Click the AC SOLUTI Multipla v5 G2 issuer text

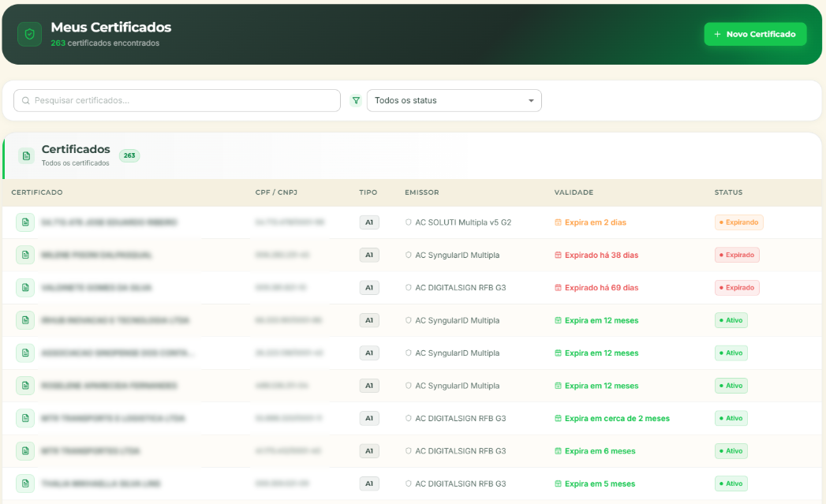coord(463,222)
